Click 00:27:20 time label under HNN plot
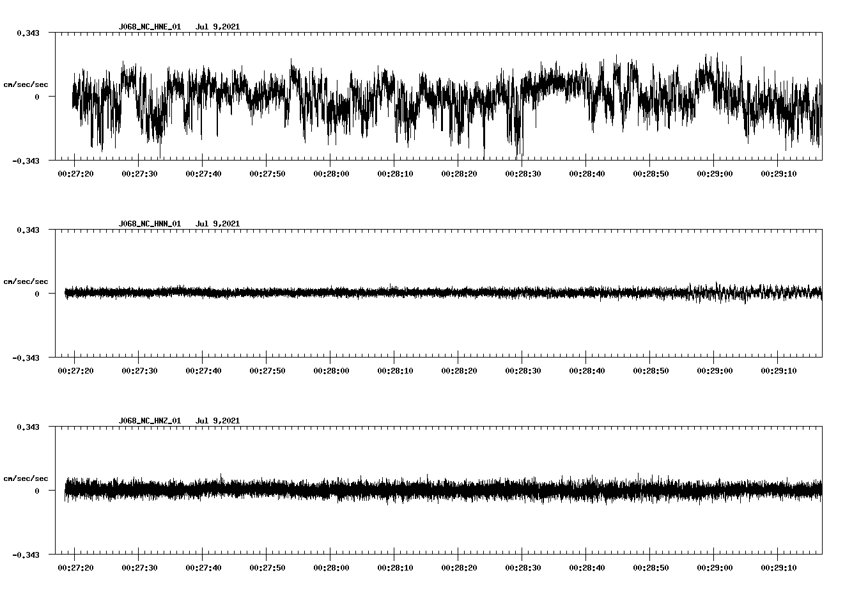The width and height of the screenshot is (868, 591). 75,370
